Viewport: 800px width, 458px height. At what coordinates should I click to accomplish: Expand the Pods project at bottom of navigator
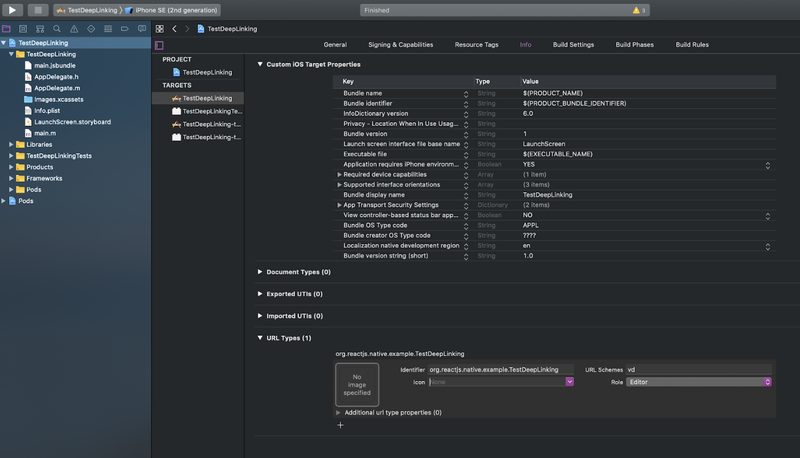click(x=4, y=201)
